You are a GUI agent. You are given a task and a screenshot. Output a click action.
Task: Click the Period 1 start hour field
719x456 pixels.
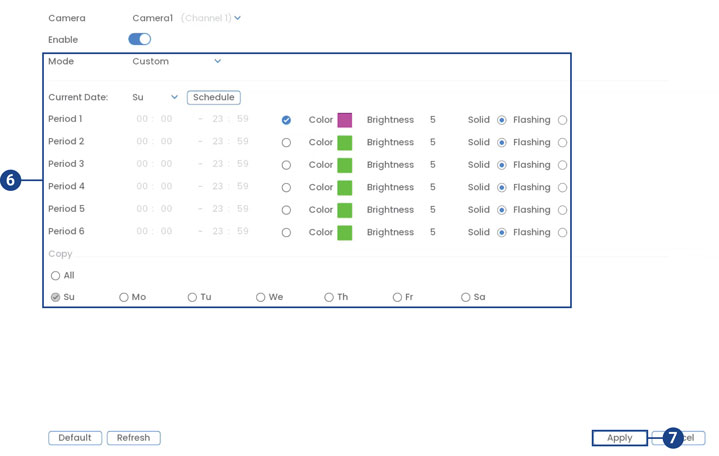pos(143,120)
